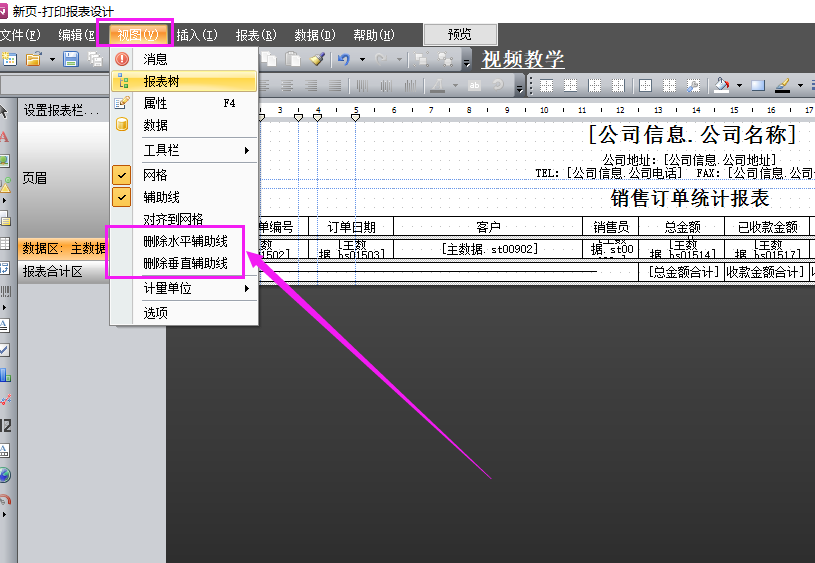This screenshot has width=815, height=563.
Task: Select the chart tool in left toolbox
Action: (x=5, y=376)
